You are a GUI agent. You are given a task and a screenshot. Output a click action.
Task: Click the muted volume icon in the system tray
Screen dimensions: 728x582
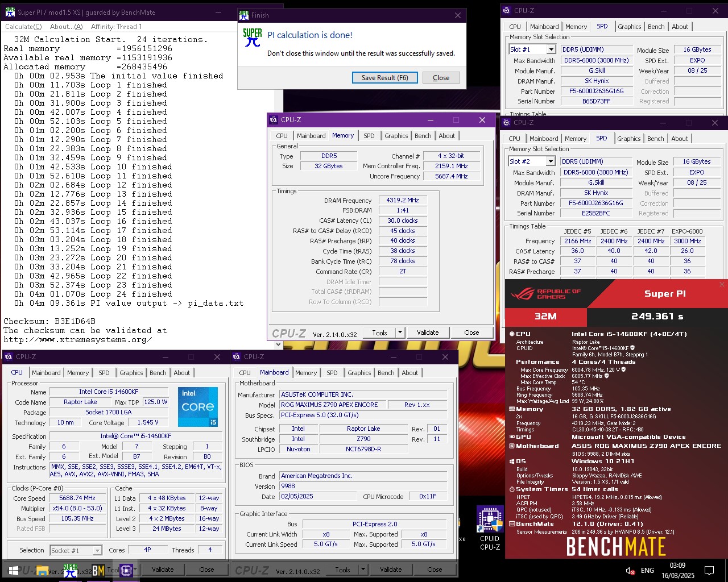(630, 571)
